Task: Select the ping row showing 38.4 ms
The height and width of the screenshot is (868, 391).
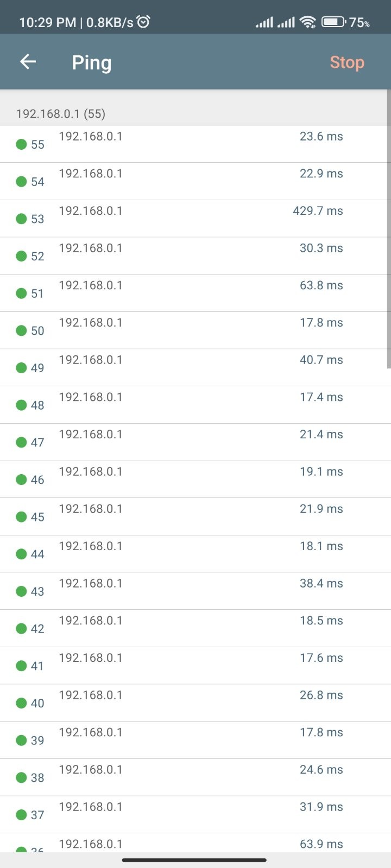Action: click(195, 591)
